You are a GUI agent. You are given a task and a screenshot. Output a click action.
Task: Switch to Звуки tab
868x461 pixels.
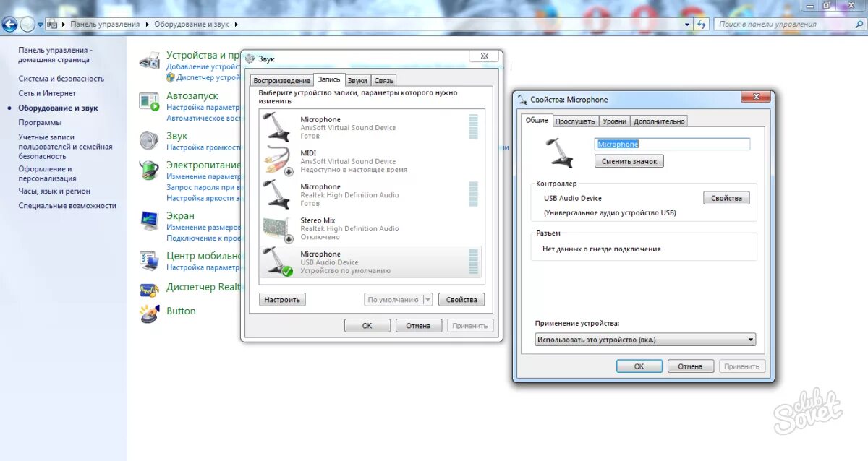click(357, 81)
